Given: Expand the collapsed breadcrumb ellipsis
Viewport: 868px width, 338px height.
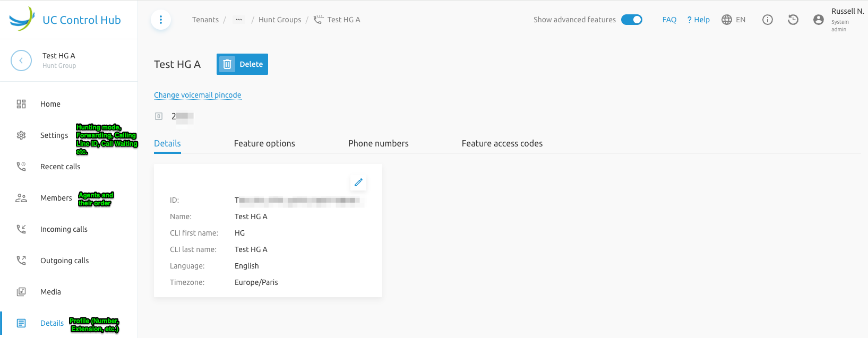Looking at the screenshot, I should tap(239, 20).
